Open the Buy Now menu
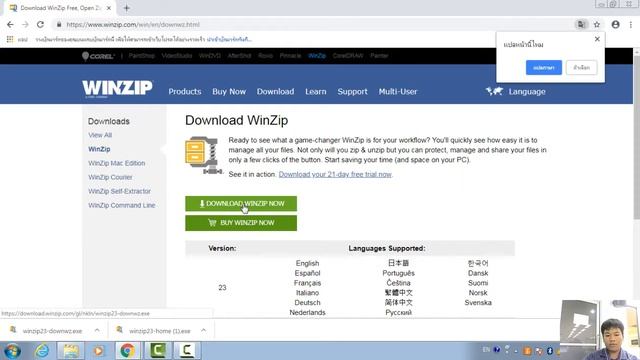This screenshot has height=360, width=640. [x=229, y=91]
